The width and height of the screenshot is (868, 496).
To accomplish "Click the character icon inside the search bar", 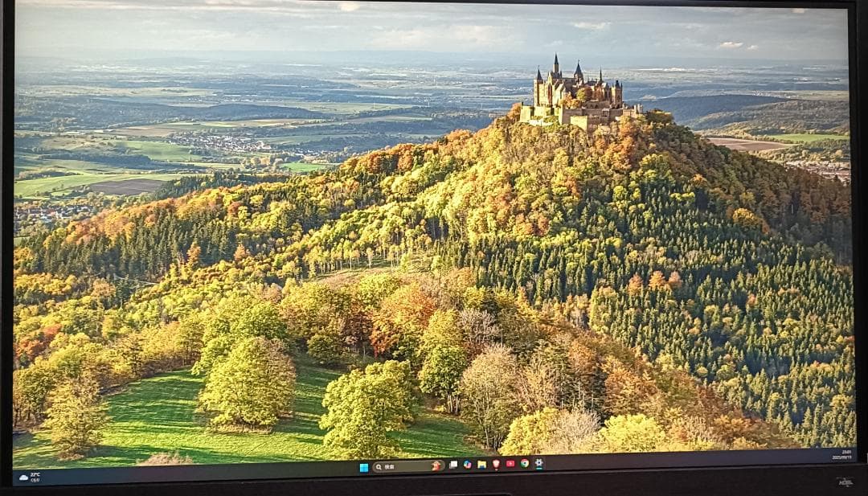I will (x=436, y=465).
